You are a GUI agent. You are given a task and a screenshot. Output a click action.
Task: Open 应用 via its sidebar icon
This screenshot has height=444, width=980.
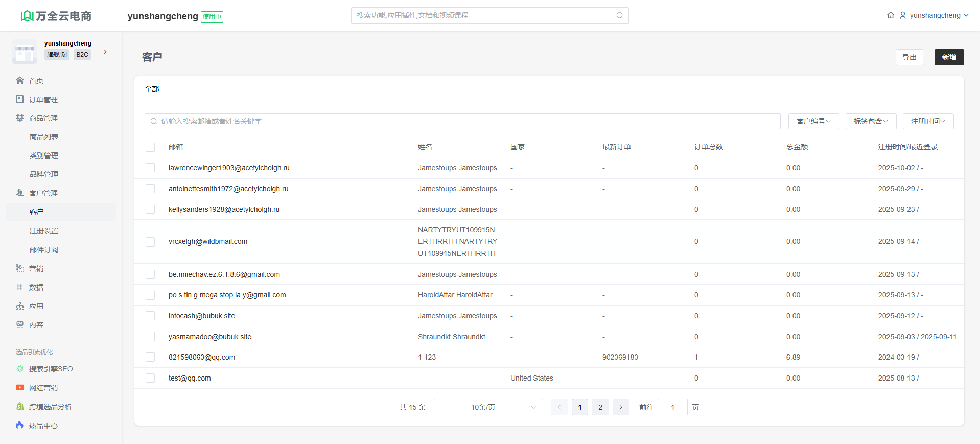pos(20,306)
